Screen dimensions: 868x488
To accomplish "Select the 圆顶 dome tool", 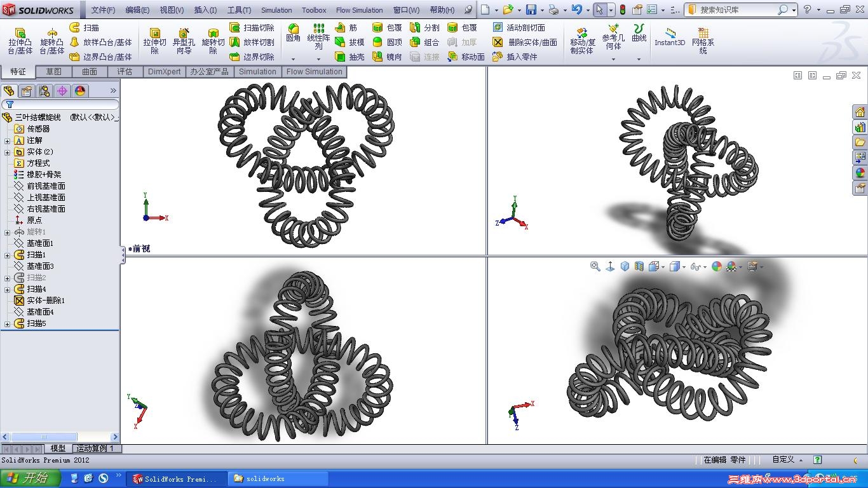I will pos(387,42).
